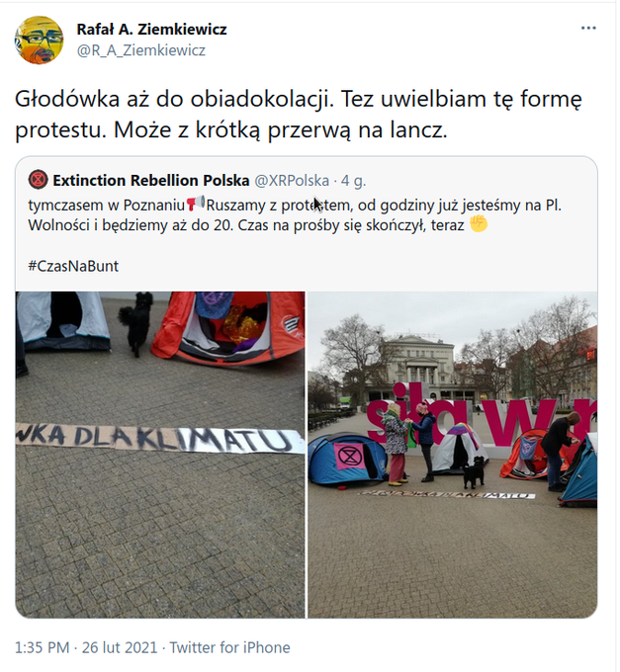This screenshot has width=620, height=672.
Task: Open the quoted tweet's 4 g. timestamp
Action: [354, 181]
